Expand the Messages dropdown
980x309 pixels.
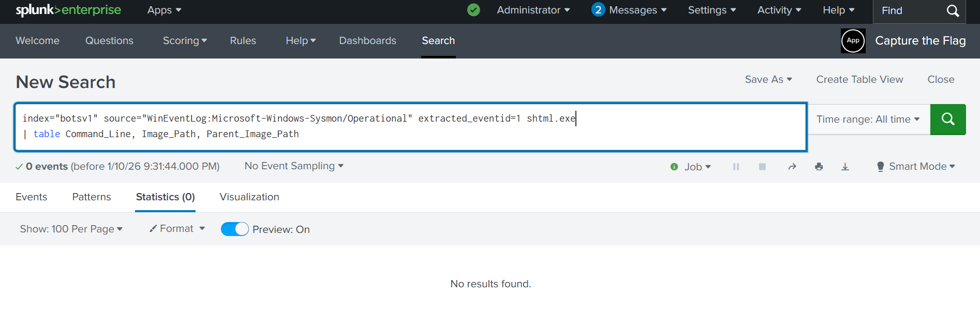637,10
